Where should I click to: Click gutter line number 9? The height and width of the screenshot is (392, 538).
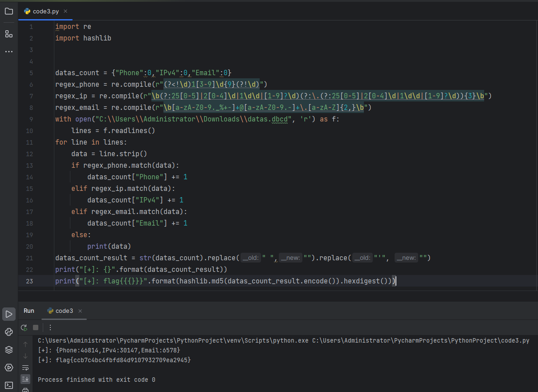tap(31, 119)
